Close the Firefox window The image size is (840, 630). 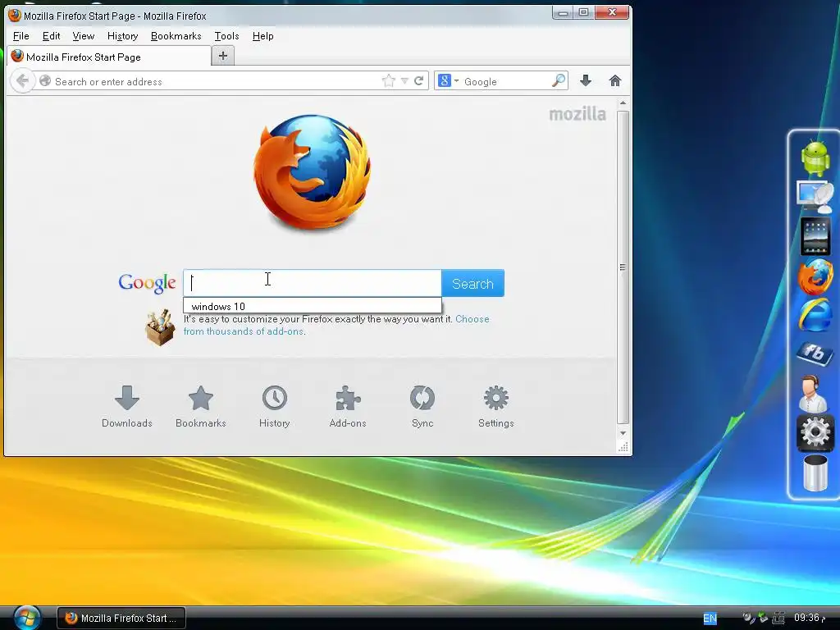click(x=612, y=12)
